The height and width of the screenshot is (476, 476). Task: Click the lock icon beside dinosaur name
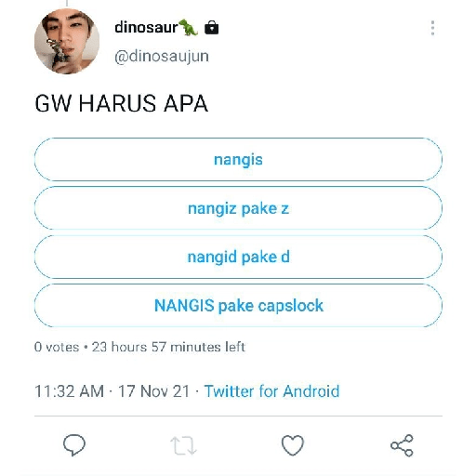pos(212,27)
